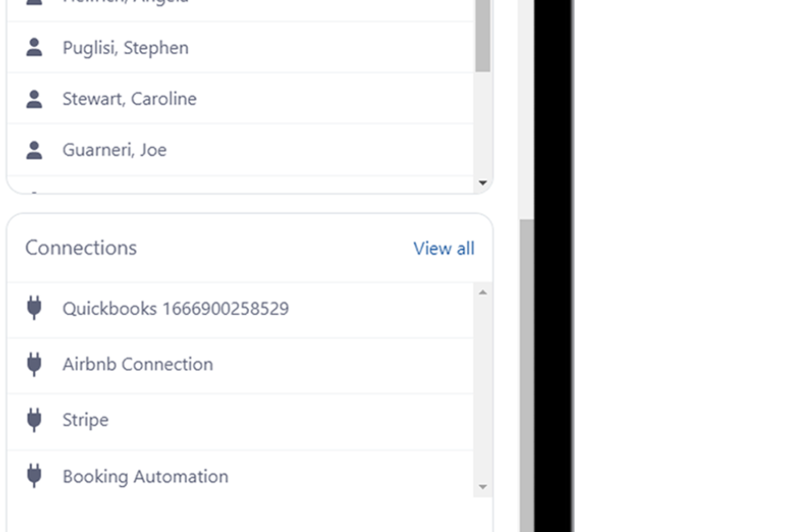798x532 pixels.
Task: Select Stewart, Caroline from the list
Action: tap(129, 98)
